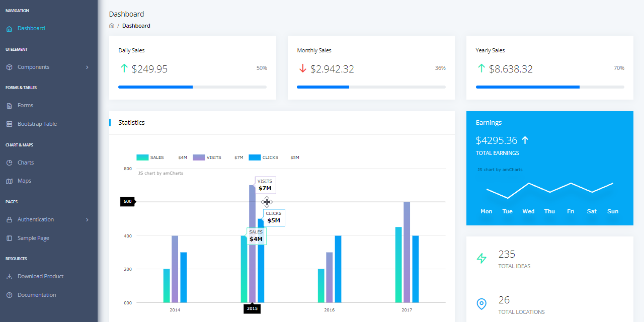
Task: Click the Yearly Sales progress bar
Action: tap(549, 87)
